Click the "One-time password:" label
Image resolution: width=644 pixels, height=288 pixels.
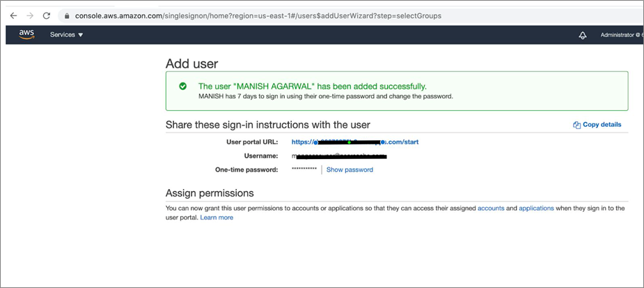click(x=247, y=169)
